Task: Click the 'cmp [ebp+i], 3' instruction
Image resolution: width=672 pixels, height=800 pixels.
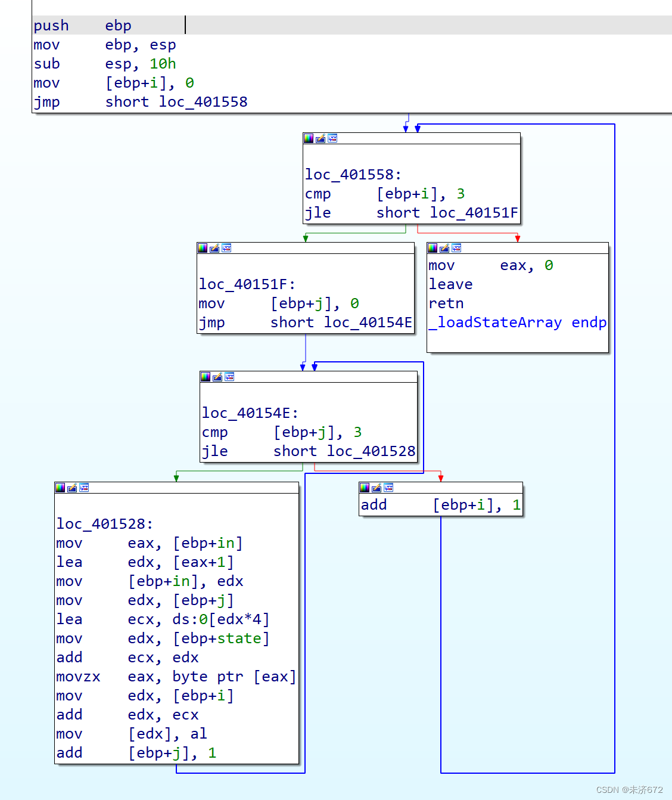Action: click(x=385, y=194)
